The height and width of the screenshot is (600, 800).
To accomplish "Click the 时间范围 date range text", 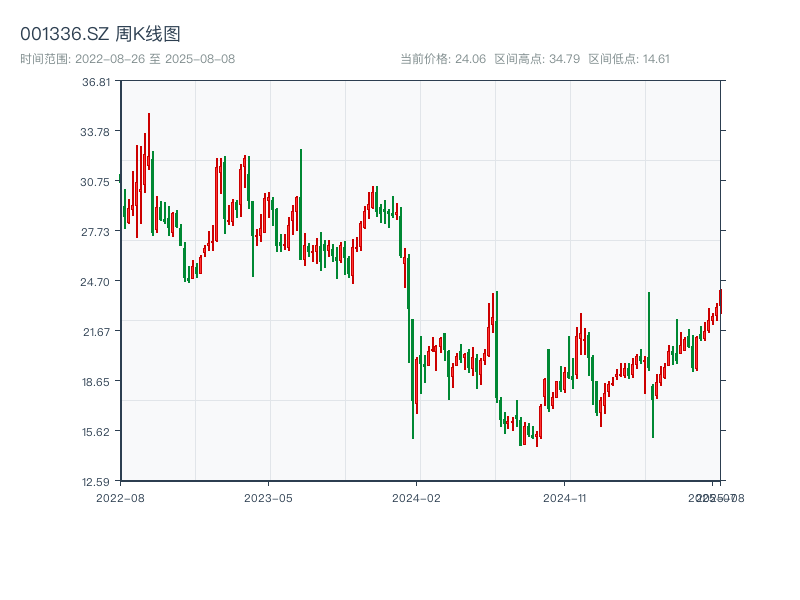I will 128,59.
